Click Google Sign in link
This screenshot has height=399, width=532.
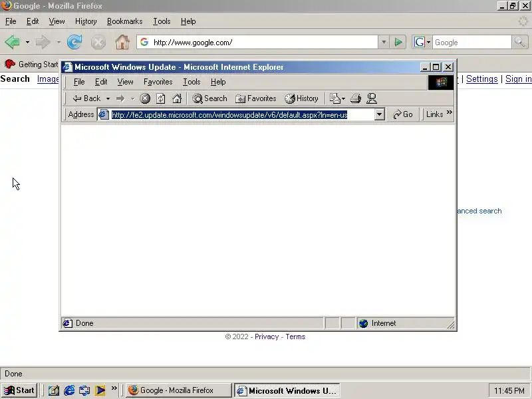pos(519,79)
